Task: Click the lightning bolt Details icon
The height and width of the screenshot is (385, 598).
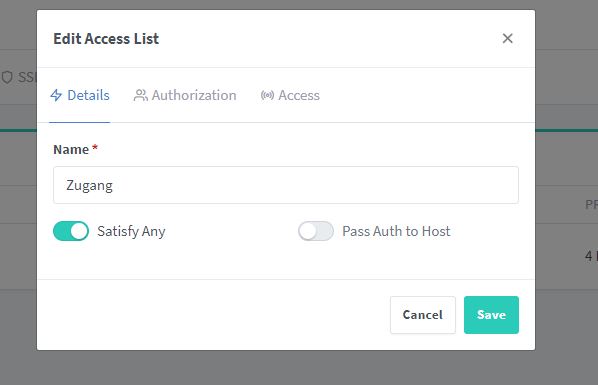Action: (56, 95)
